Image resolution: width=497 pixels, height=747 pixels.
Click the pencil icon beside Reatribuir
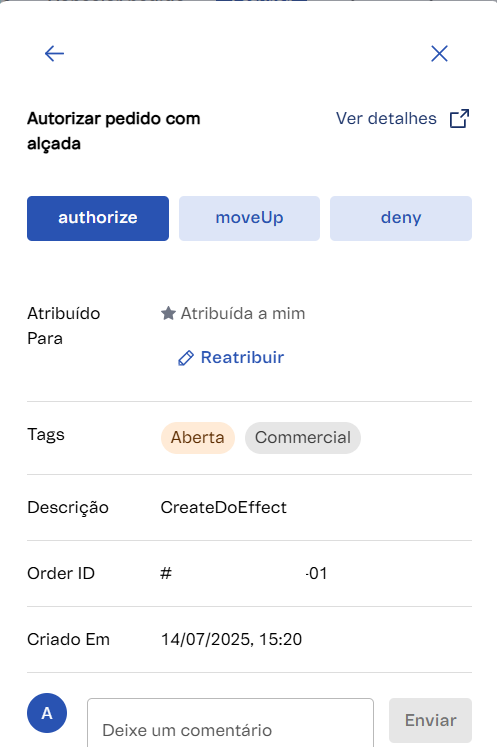tap(186, 358)
